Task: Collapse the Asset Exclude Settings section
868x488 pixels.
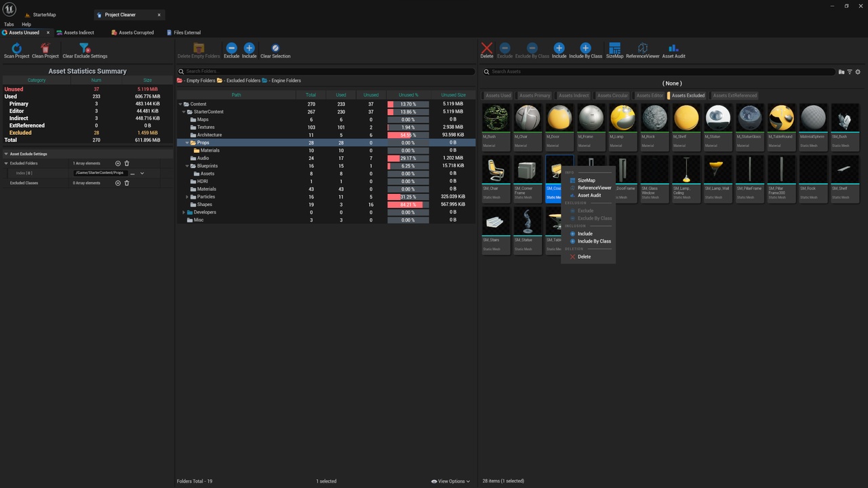Action: (x=6, y=154)
